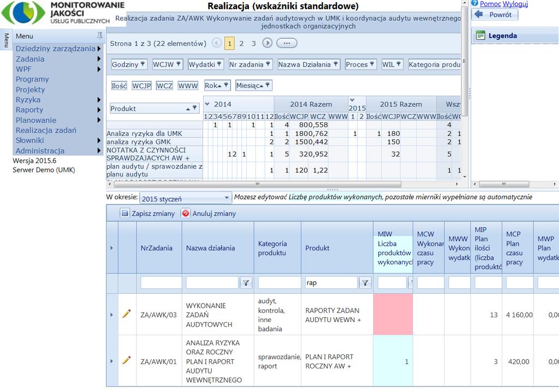The image size is (559, 392).
Task: Expand the Administracja submenu arrow
Action: pos(99,151)
